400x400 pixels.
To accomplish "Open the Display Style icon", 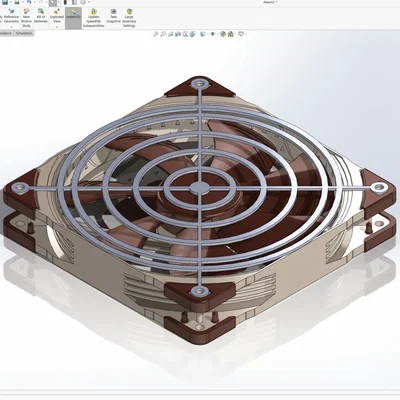I will pyautogui.click(x=203, y=34).
